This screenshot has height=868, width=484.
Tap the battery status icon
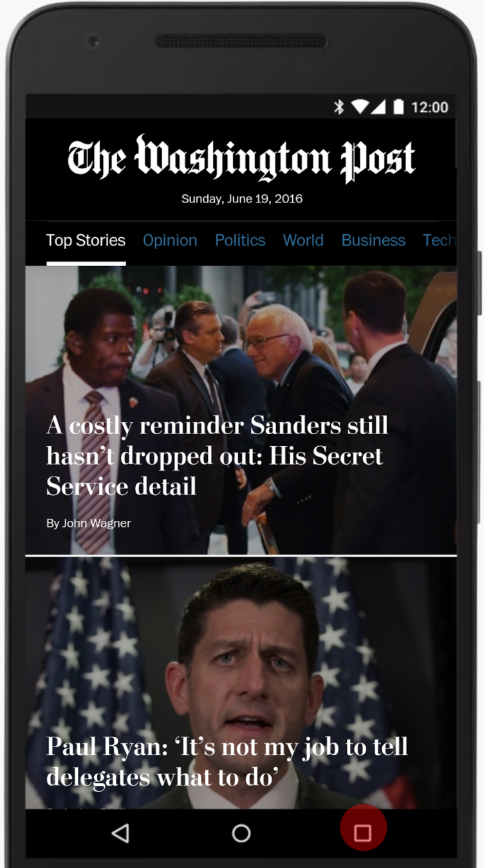click(x=398, y=107)
